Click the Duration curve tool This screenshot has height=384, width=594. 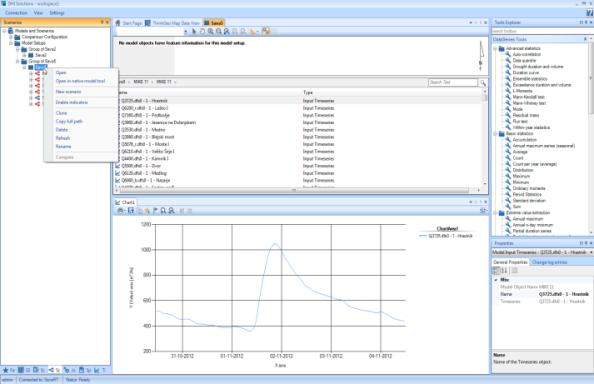526,73
